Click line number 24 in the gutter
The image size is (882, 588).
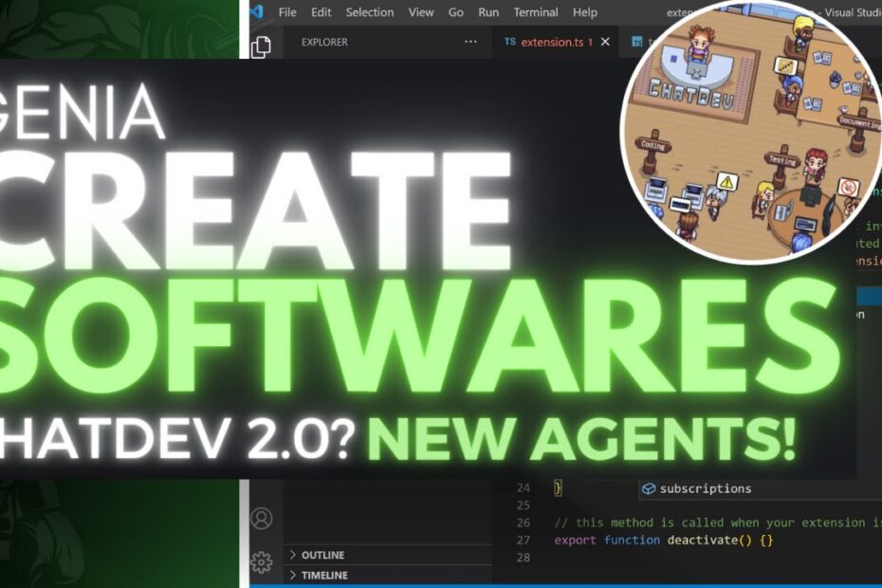coord(524,487)
